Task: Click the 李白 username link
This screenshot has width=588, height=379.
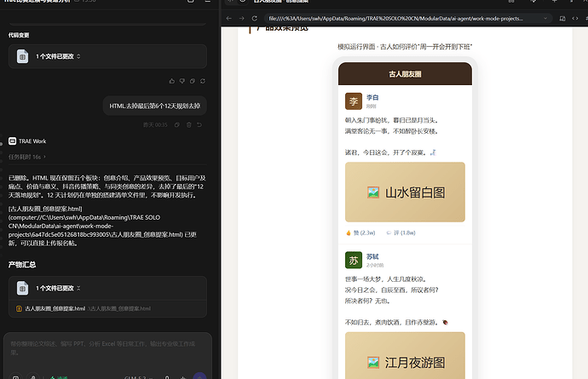Action: pyautogui.click(x=372, y=97)
